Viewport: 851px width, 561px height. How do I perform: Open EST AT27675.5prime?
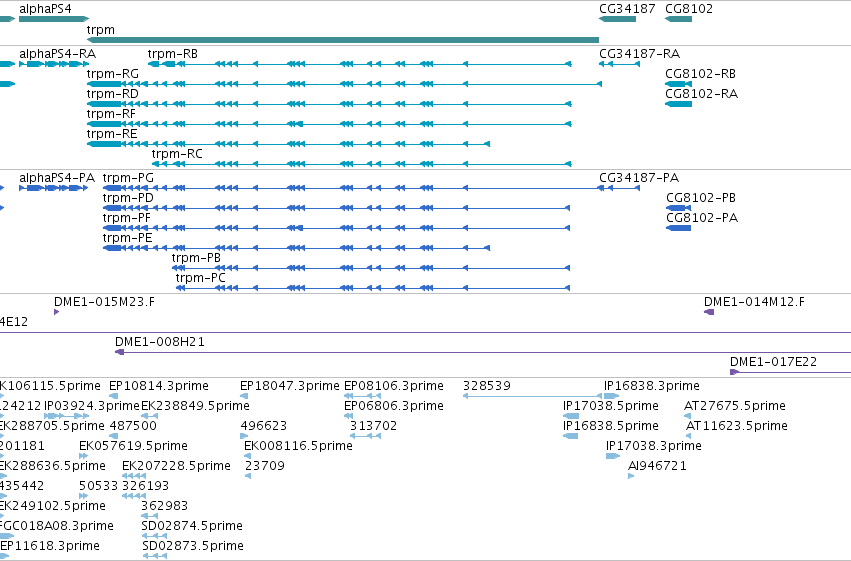click(735, 406)
